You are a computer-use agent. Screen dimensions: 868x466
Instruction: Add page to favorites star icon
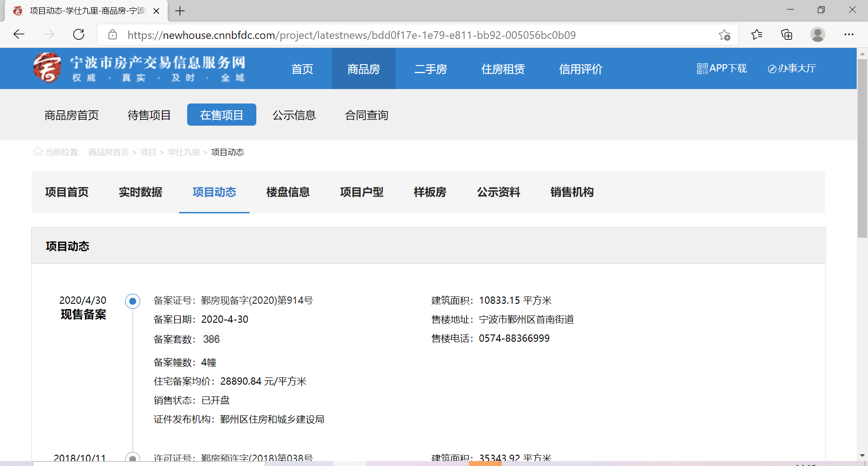(x=724, y=35)
